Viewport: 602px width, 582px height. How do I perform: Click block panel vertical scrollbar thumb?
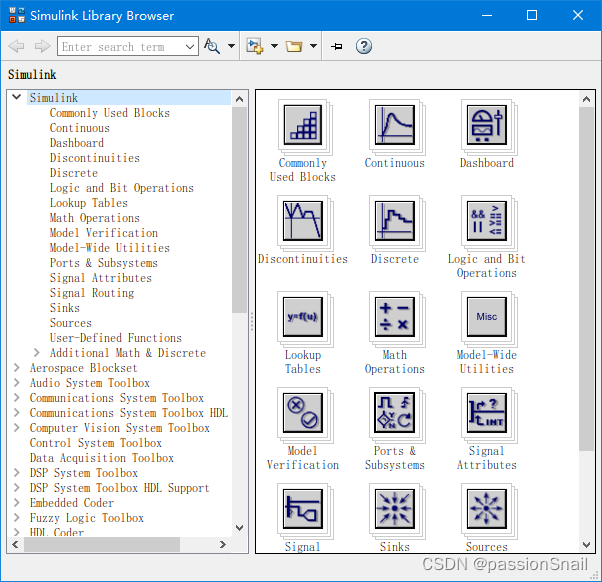586,279
